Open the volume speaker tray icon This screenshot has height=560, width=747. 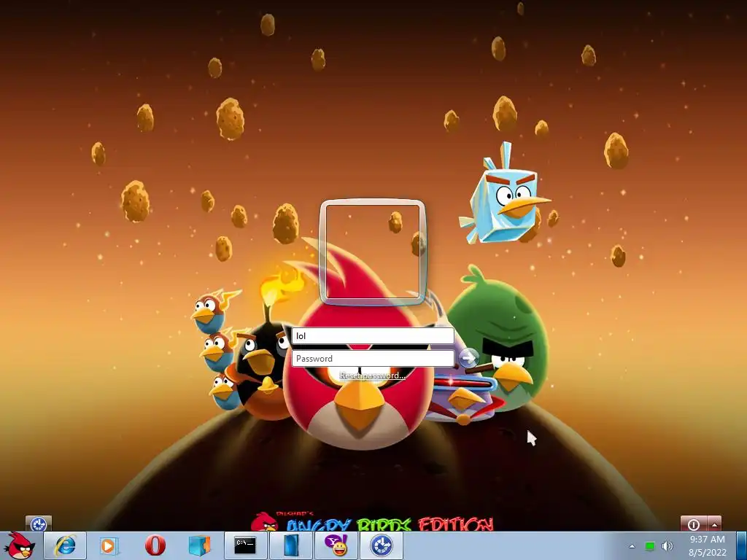tap(667, 545)
